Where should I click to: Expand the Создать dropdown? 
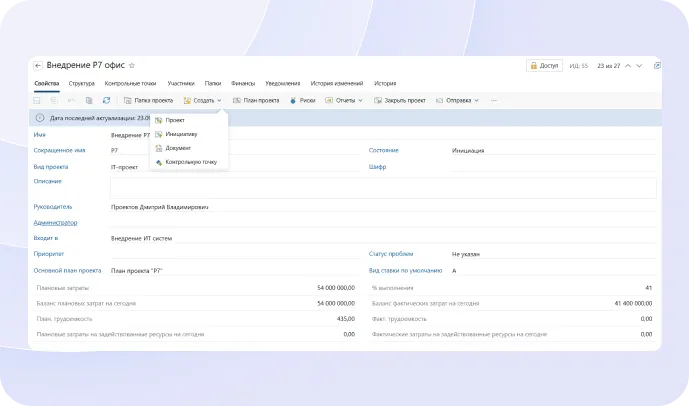point(202,101)
